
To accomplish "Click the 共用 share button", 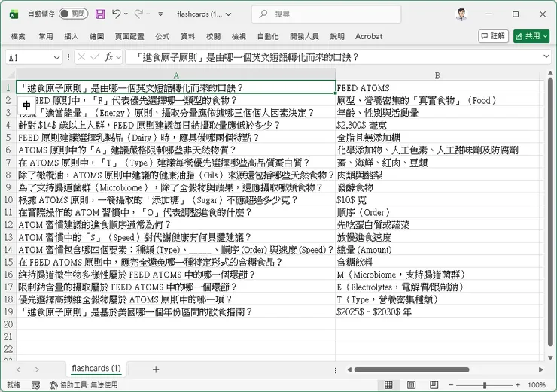I will pyautogui.click(x=531, y=36).
